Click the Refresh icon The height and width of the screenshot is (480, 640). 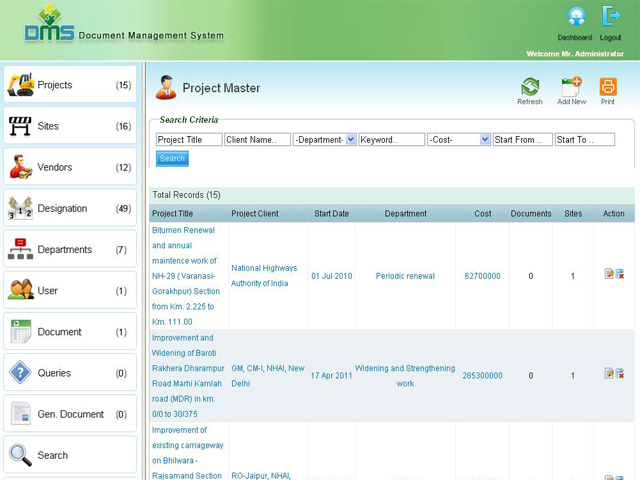tap(530, 87)
